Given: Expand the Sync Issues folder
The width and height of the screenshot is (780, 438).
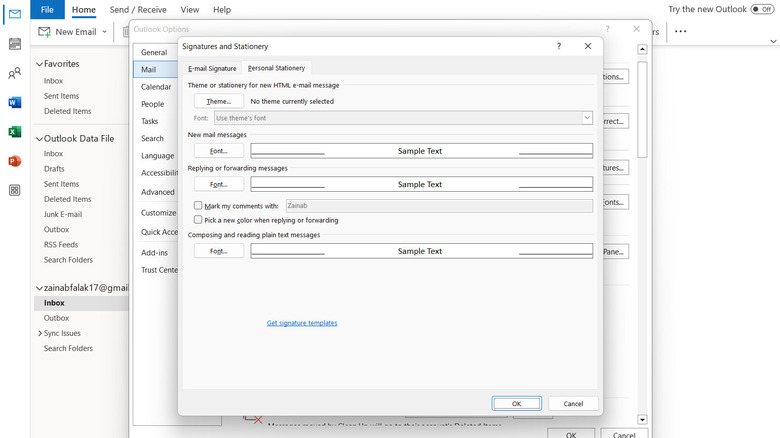Looking at the screenshot, I should (x=38, y=333).
